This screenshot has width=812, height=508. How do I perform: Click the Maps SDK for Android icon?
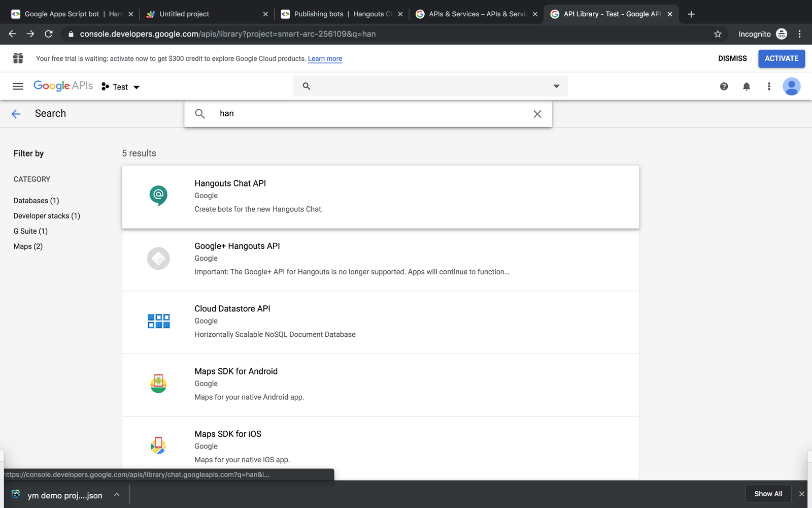click(x=158, y=384)
